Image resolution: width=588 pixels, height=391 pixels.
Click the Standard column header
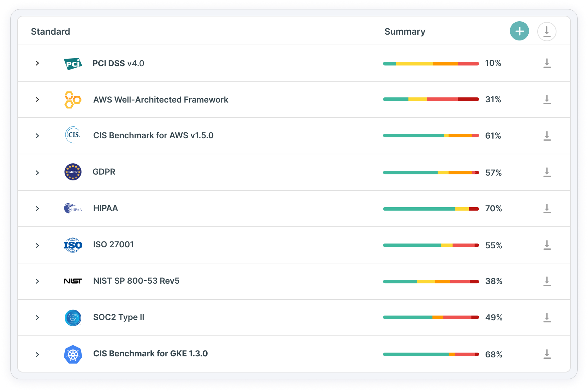point(50,31)
